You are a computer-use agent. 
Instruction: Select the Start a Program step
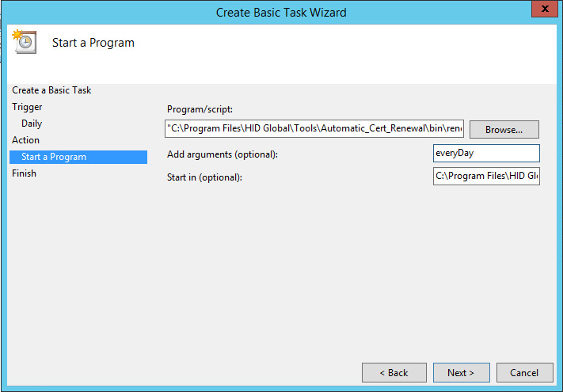coord(54,157)
